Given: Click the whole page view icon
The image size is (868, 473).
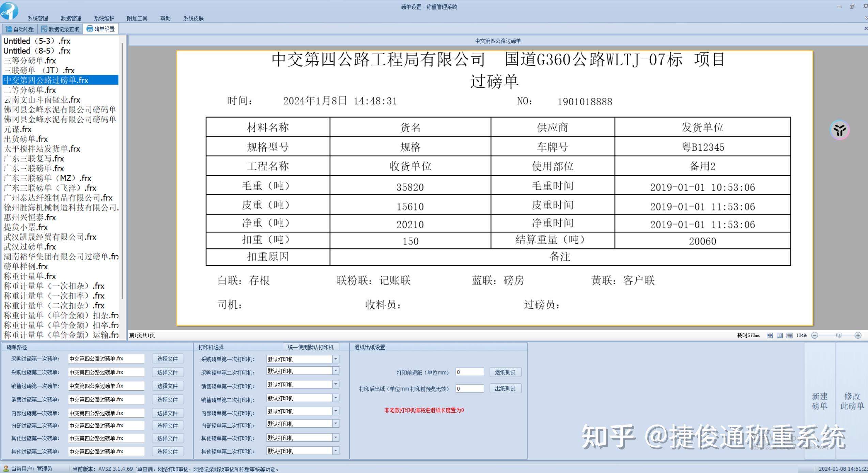Looking at the screenshot, I should click(780, 336).
